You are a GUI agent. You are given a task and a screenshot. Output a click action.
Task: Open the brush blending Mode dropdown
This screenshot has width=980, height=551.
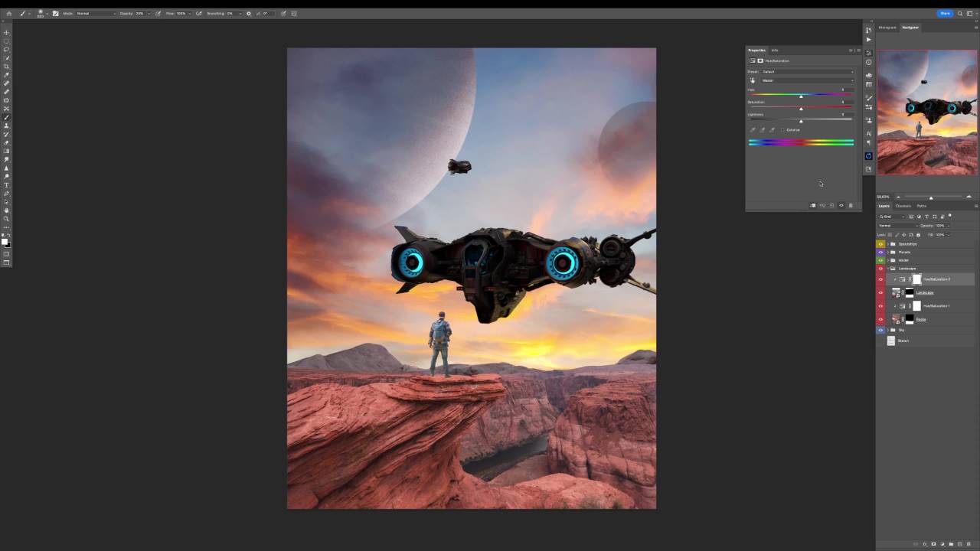pyautogui.click(x=95, y=14)
